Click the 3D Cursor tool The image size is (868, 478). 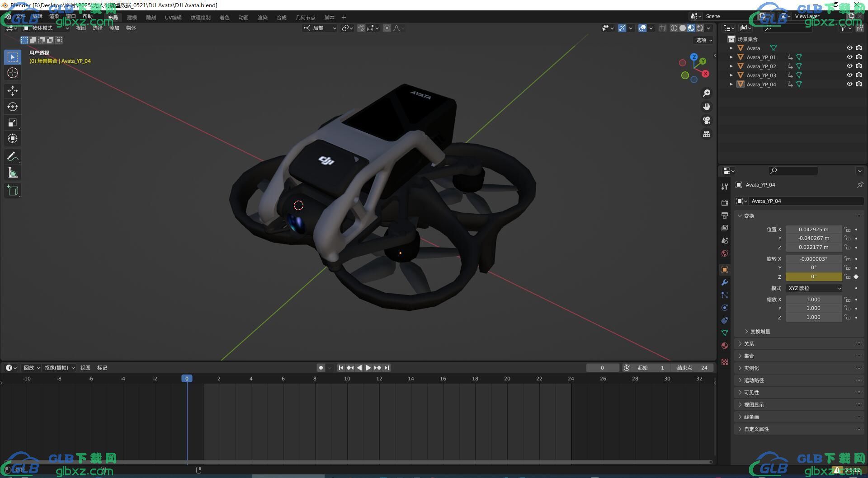pos(13,73)
